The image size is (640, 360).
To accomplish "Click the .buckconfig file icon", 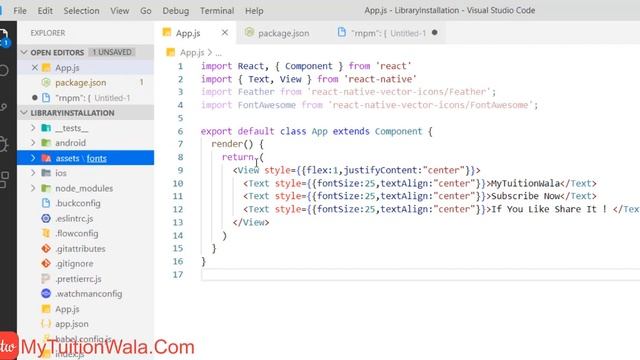I will (46, 203).
